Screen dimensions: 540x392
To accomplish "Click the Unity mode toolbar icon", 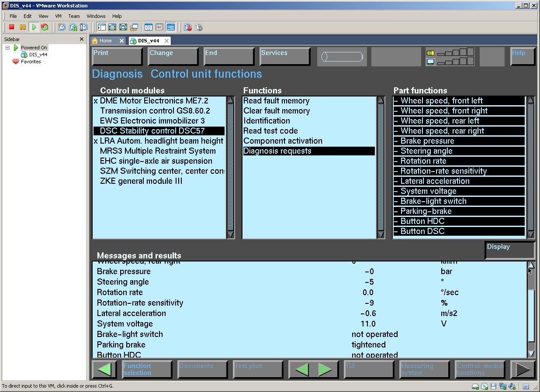I will click(134, 27).
